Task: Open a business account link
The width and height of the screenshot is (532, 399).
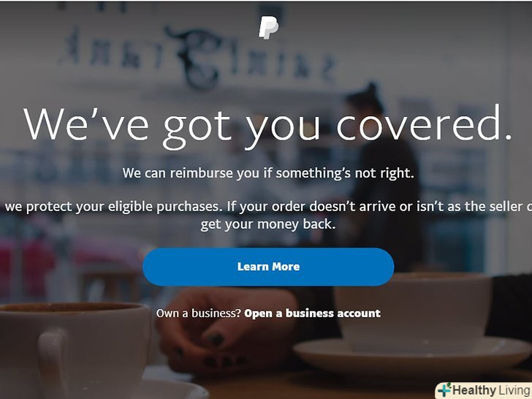Action: click(x=313, y=313)
